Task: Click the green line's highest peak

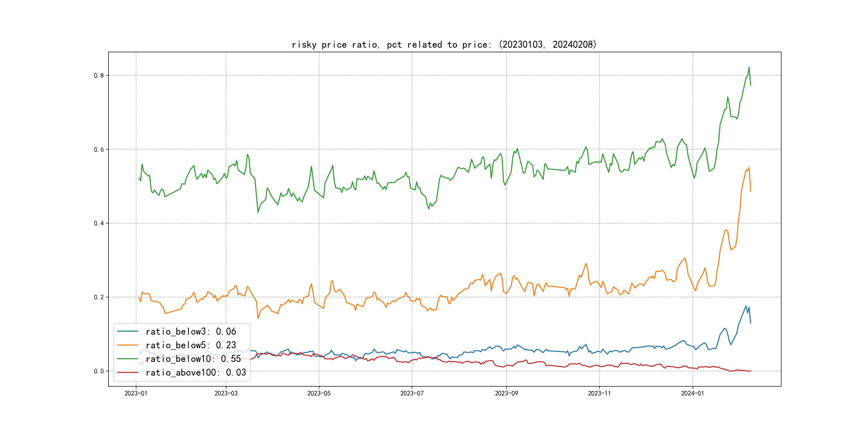Action: (749, 68)
